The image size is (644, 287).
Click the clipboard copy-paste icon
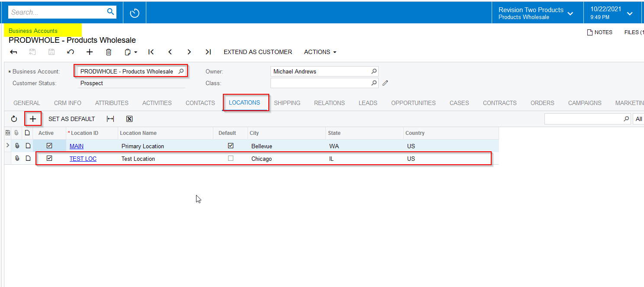coord(128,52)
